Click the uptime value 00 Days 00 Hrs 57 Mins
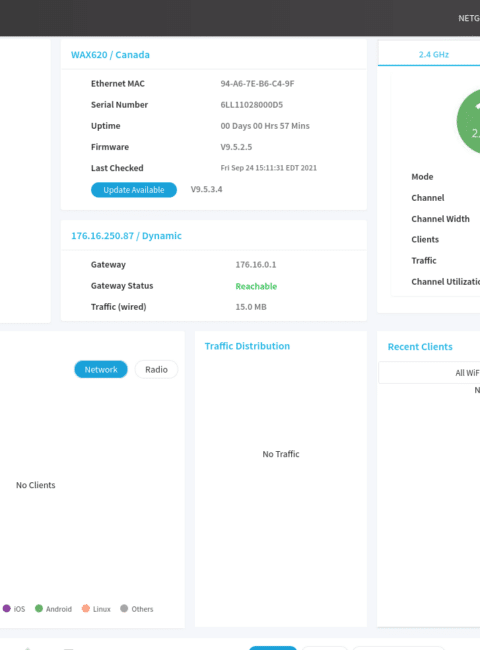The height and width of the screenshot is (650, 480). click(x=265, y=126)
